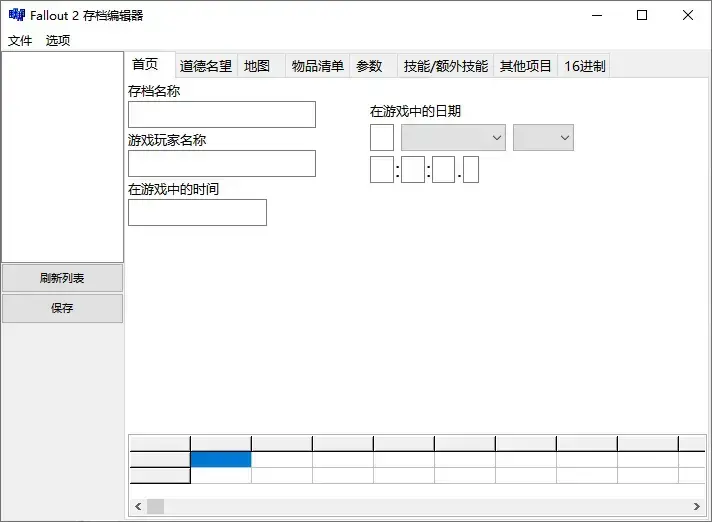Click the minutes field of game time

click(413, 169)
